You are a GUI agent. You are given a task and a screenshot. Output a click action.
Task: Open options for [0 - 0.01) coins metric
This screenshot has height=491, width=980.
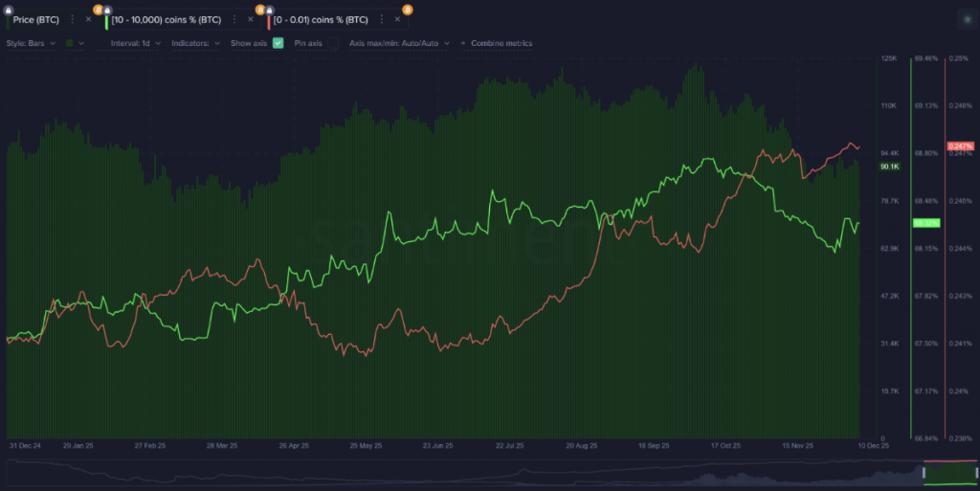click(383, 19)
